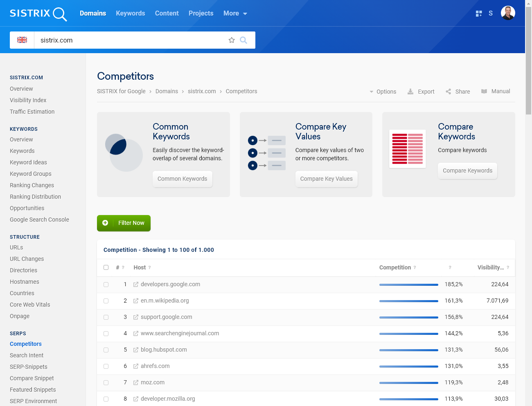Click the Compare Keywords button
532x406 pixels.
pos(468,170)
